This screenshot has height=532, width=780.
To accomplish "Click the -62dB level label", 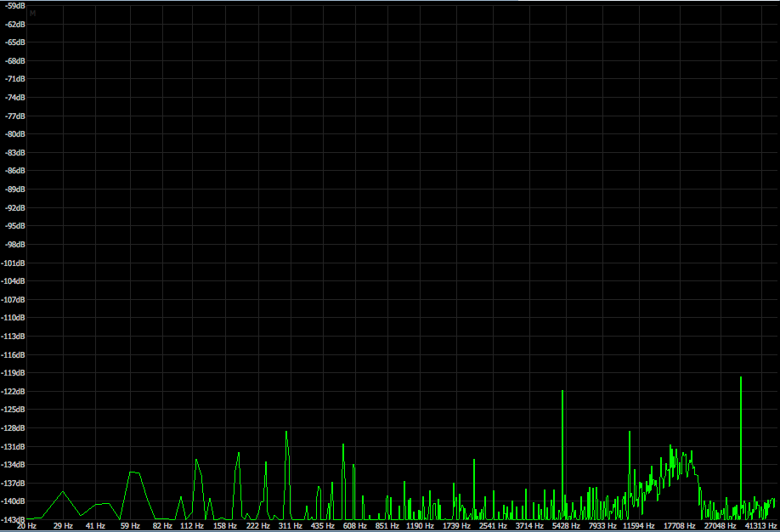I will pos(15,25).
